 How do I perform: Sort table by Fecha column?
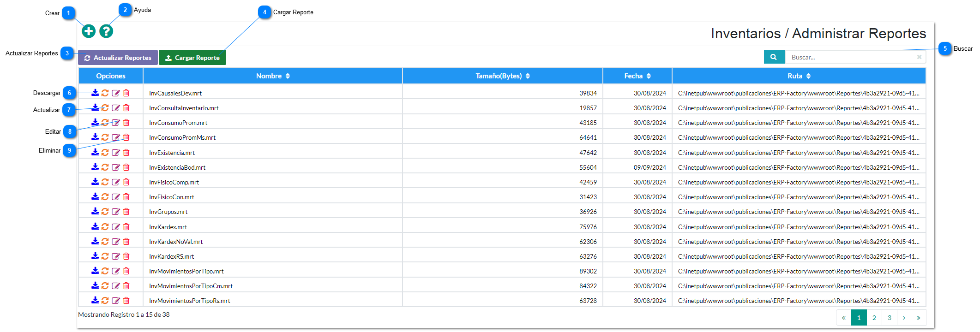tap(637, 76)
